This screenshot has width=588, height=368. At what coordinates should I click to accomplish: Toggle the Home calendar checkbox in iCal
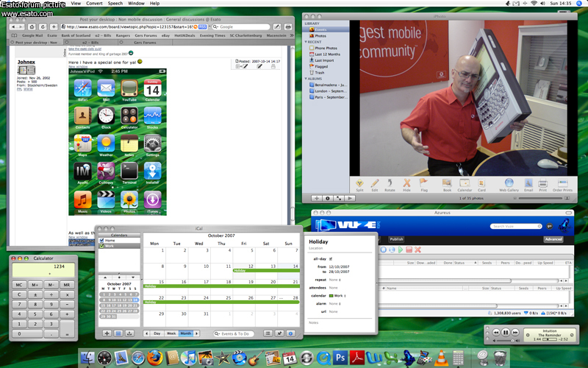pos(101,241)
